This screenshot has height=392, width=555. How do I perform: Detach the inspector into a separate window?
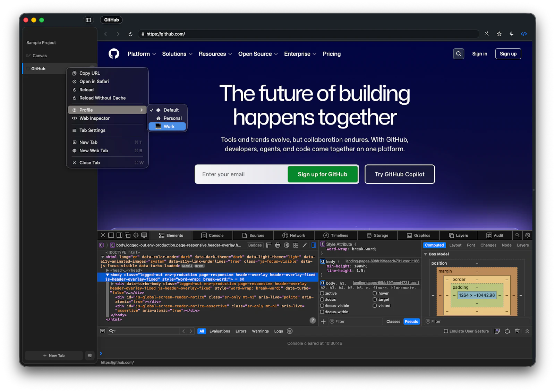coord(128,235)
